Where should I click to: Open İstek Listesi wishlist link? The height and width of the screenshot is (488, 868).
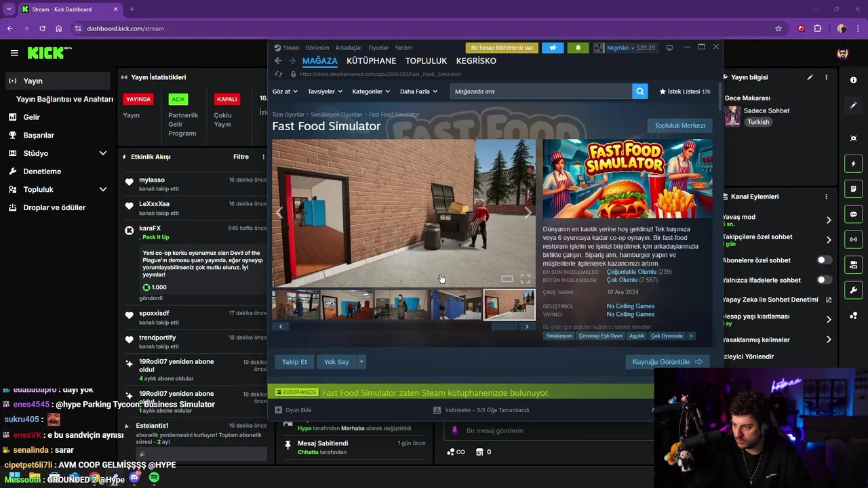tap(684, 91)
